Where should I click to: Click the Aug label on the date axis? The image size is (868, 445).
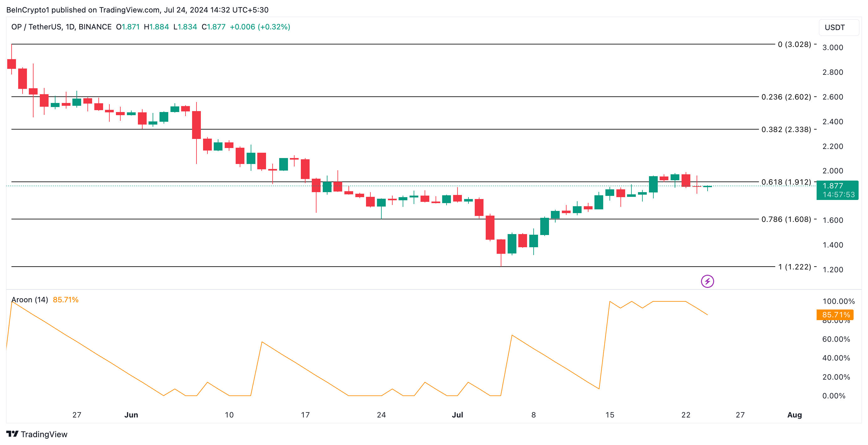pos(794,415)
